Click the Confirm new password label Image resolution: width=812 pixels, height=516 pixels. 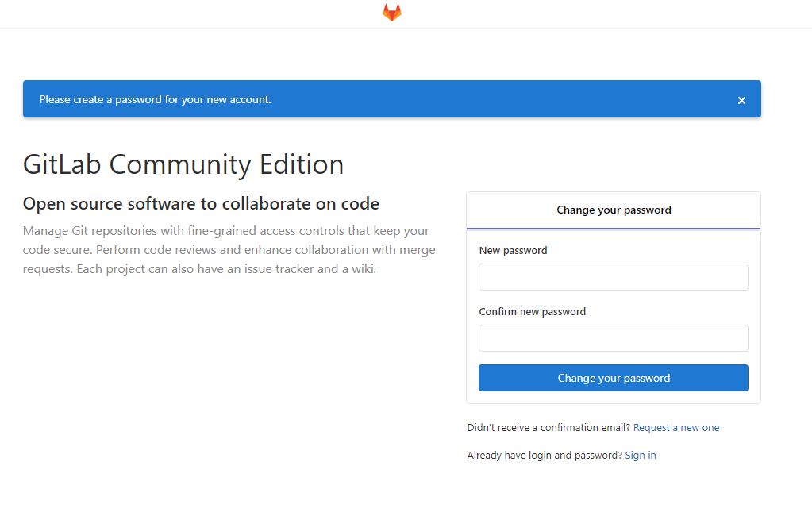(533, 312)
